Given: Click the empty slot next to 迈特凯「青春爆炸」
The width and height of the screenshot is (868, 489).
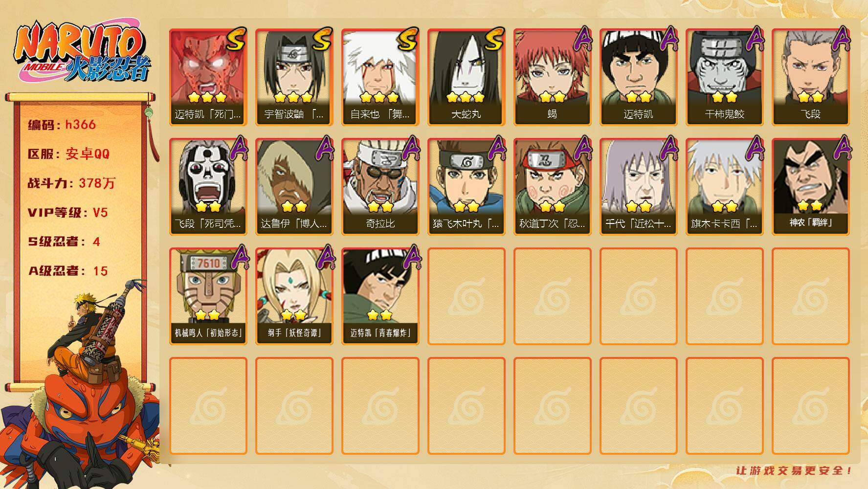Looking at the screenshot, I should click(466, 296).
